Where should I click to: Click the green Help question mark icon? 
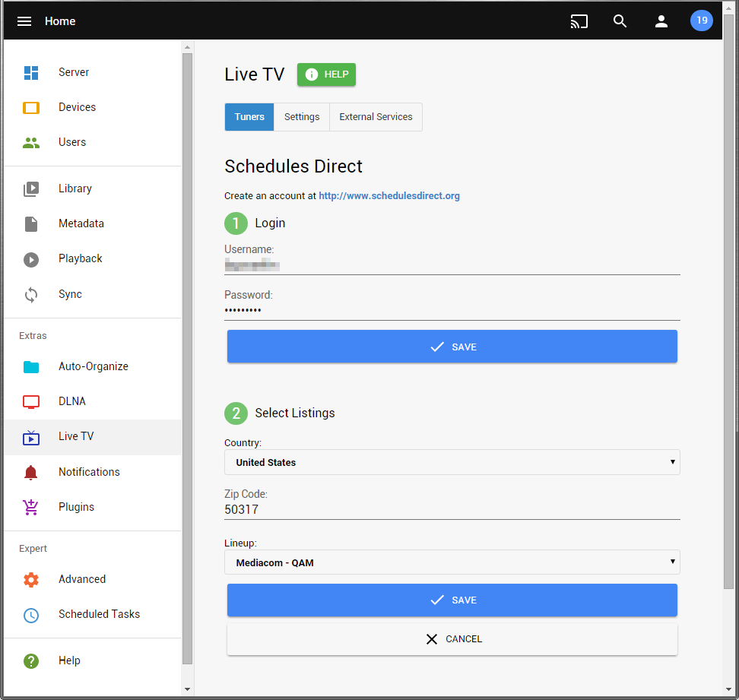tap(31, 661)
